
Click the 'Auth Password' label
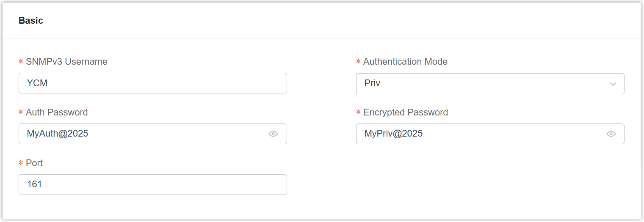[x=57, y=112]
